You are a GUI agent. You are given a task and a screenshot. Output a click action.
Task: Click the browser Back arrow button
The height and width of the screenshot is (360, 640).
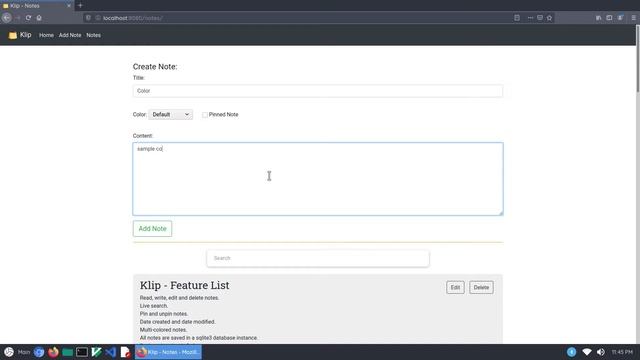pyautogui.click(x=7, y=18)
